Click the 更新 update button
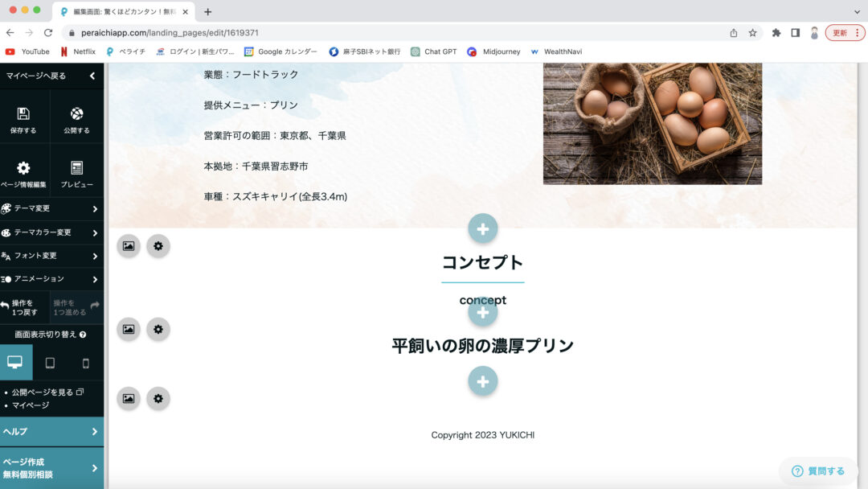The image size is (868, 489). coord(845,33)
